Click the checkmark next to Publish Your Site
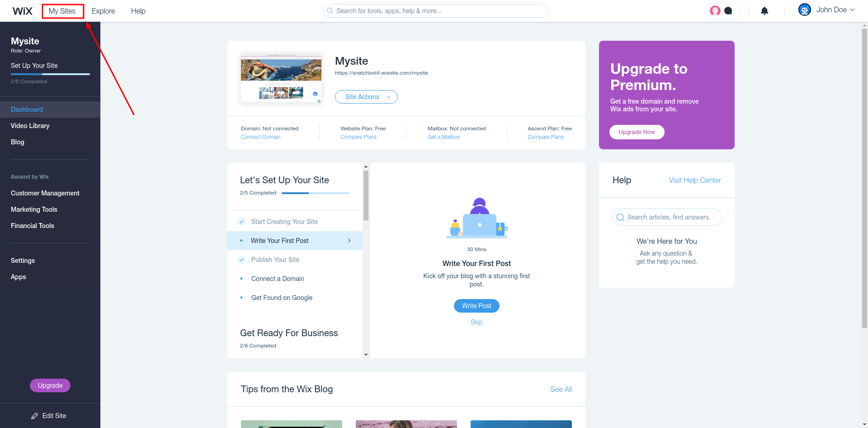Viewport: 868px width, 428px height. coord(241,260)
